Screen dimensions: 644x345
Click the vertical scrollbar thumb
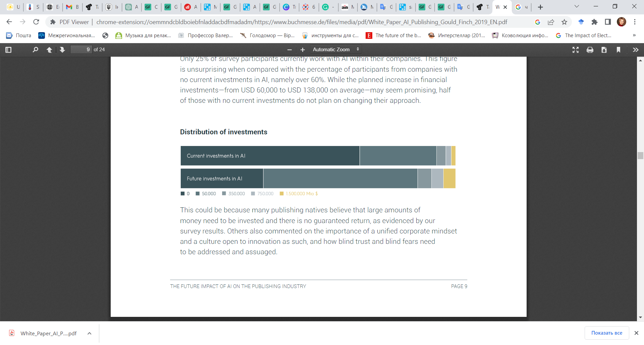640,155
